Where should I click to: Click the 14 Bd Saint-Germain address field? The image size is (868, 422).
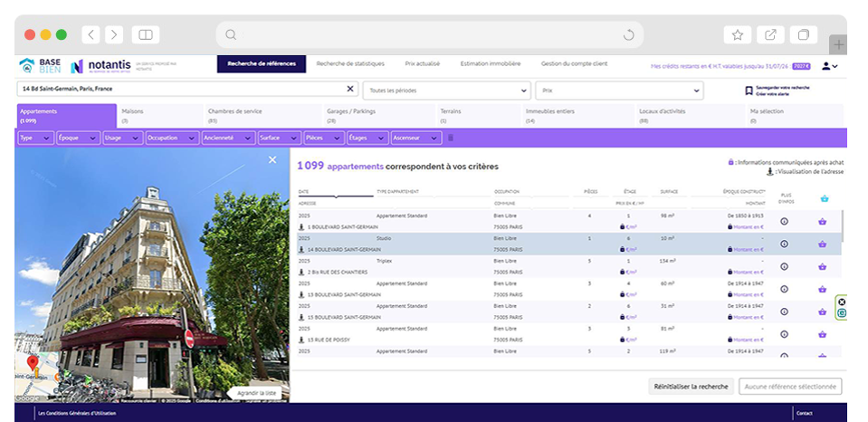(x=181, y=89)
